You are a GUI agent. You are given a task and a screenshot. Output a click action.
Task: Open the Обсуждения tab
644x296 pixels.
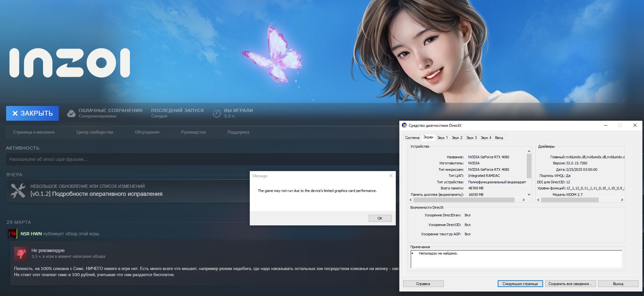tap(147, 132)
